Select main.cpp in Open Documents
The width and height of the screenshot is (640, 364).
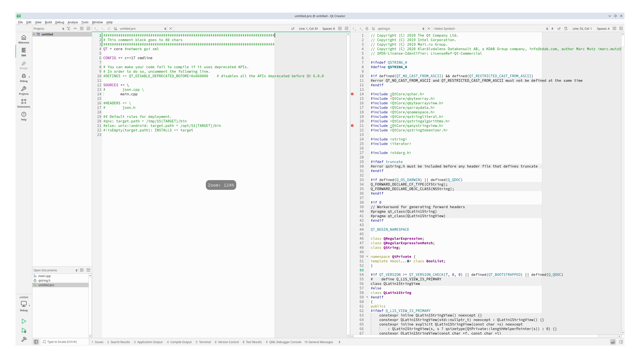click(60, 276)
